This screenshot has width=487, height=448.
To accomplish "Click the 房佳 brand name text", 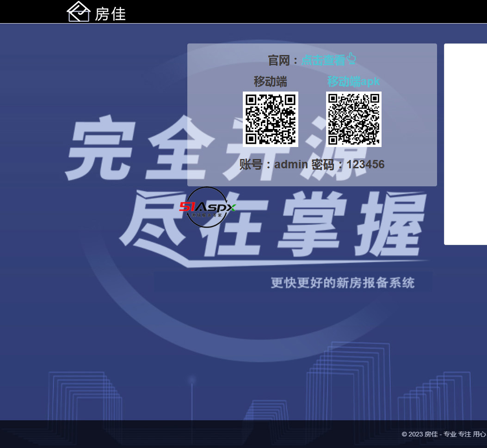I will (110, 14).
